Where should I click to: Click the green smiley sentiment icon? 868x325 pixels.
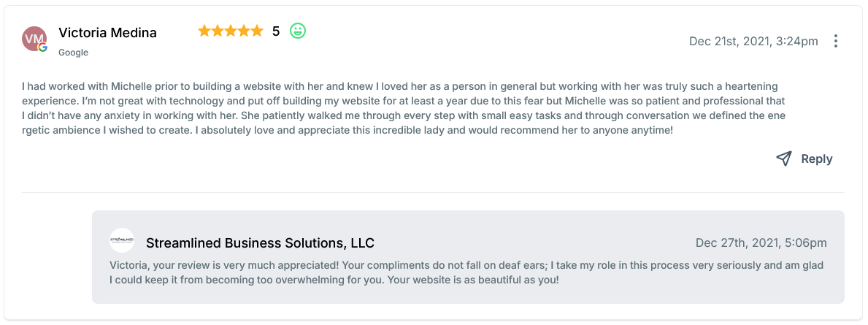(x=298, y=31)
